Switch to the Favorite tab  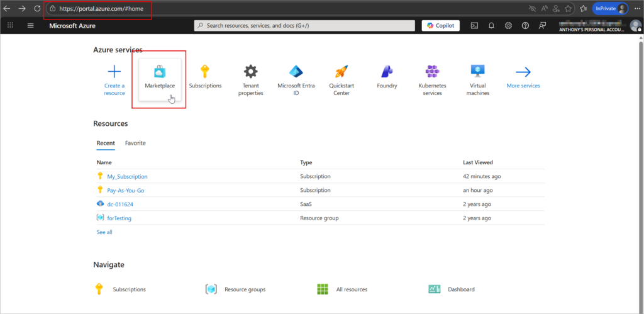click(135, 143)
